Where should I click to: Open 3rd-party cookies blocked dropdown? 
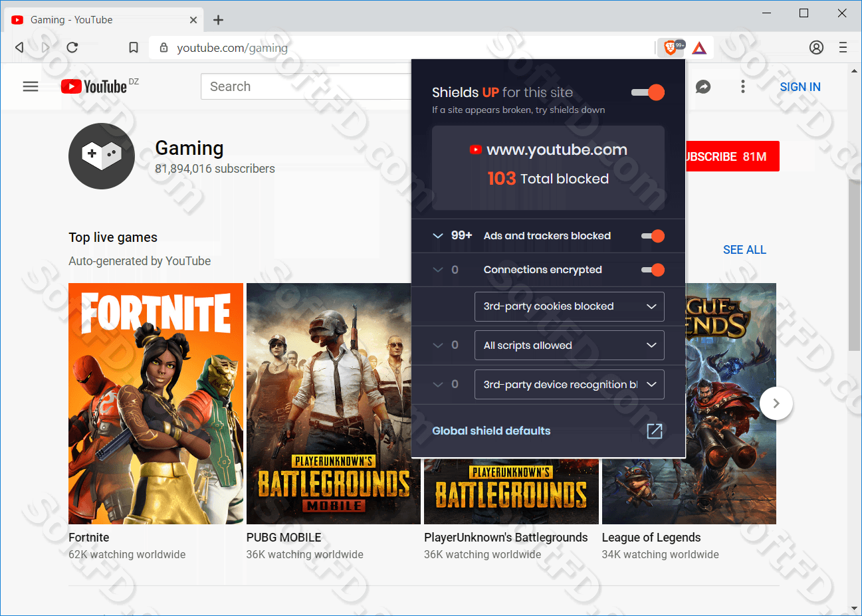coord(570,306)
